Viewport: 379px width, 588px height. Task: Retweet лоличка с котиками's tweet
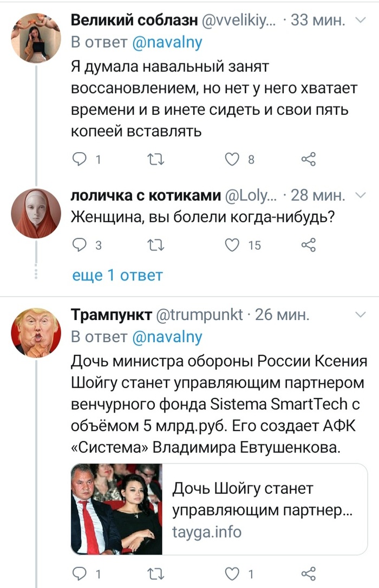click(x=156, y=245)
